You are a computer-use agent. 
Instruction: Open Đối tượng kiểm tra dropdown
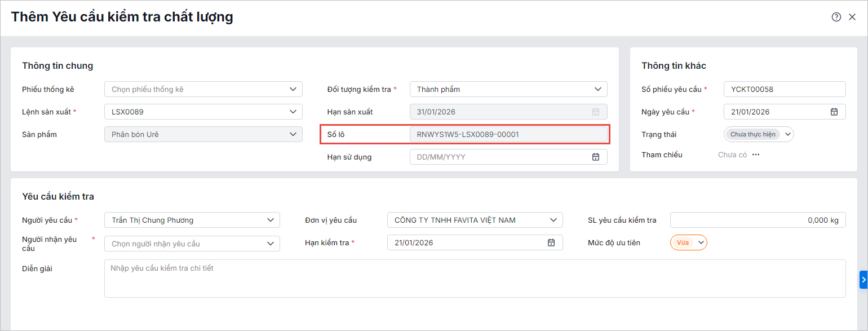tap(597, 89)
